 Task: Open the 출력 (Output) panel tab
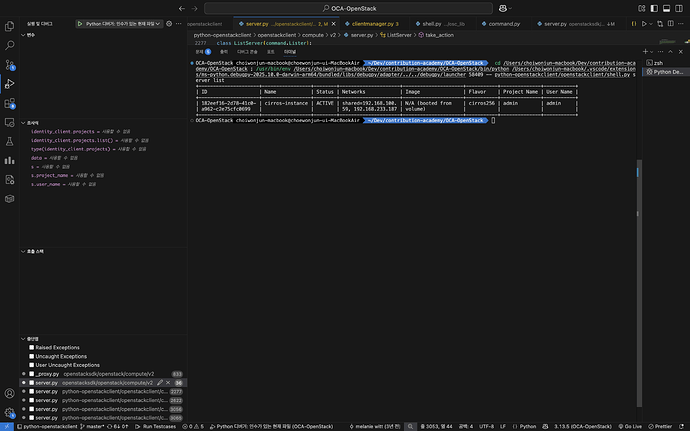pyautogui.click(x=224, y=52)
